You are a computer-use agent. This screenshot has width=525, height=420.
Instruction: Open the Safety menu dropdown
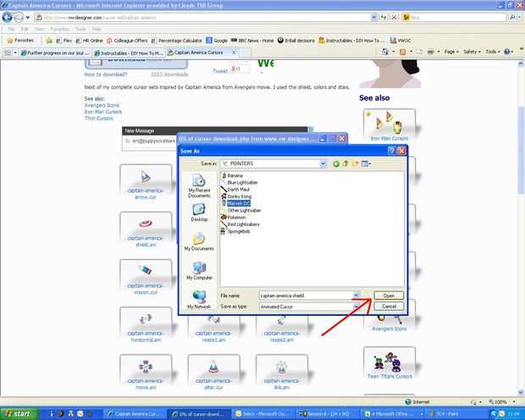point(472,52)
